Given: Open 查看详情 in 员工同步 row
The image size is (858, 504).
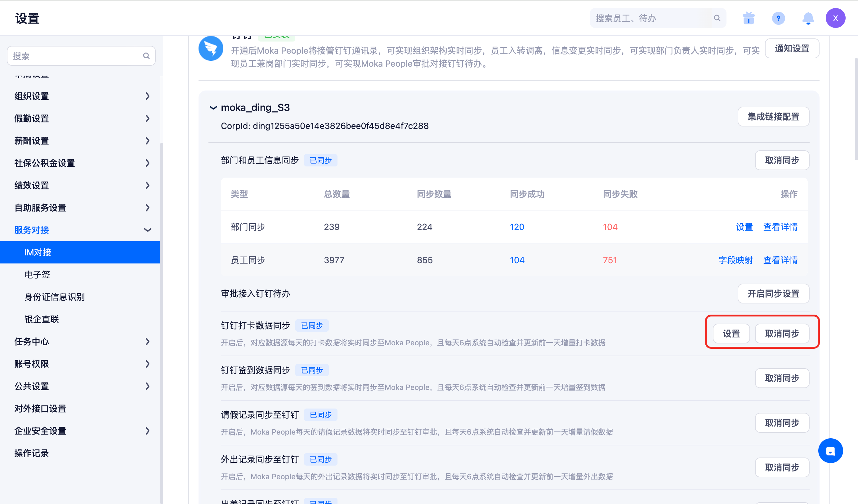Looking at the screenshot, I should tap(780, 260).
